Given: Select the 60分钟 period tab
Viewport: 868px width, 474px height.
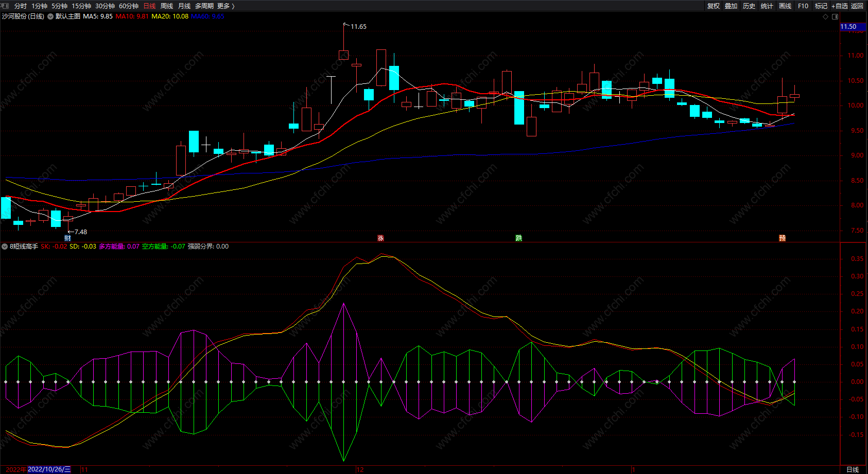Looking at the screenshot, I should coord(129,6).
